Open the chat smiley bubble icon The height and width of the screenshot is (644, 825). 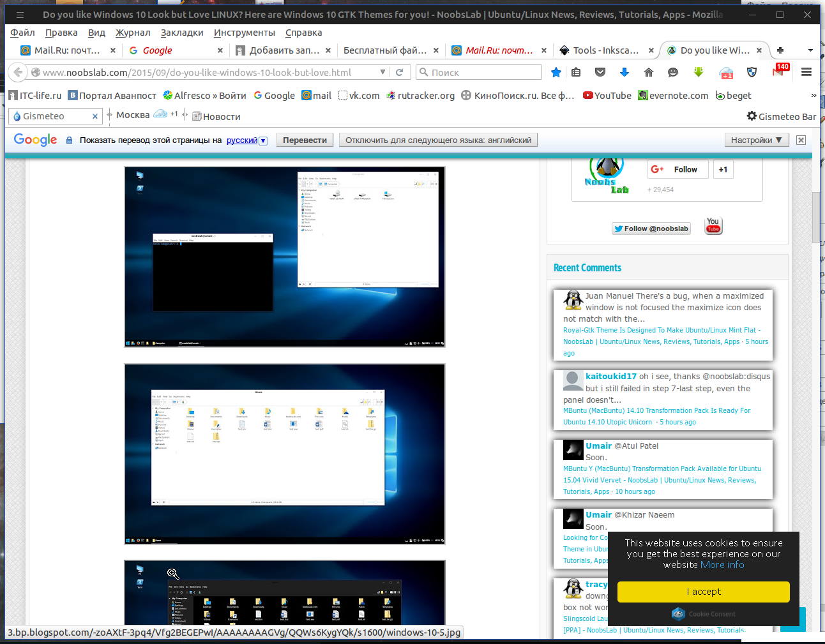tap(673, 72)
